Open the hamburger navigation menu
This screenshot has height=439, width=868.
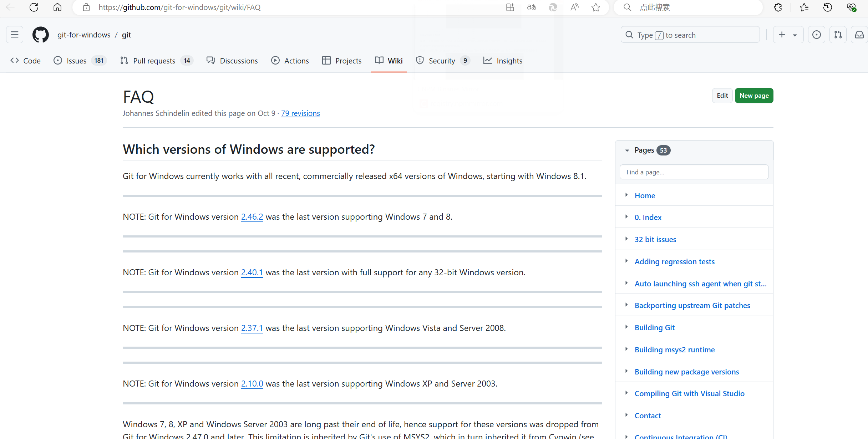point(15,35)
